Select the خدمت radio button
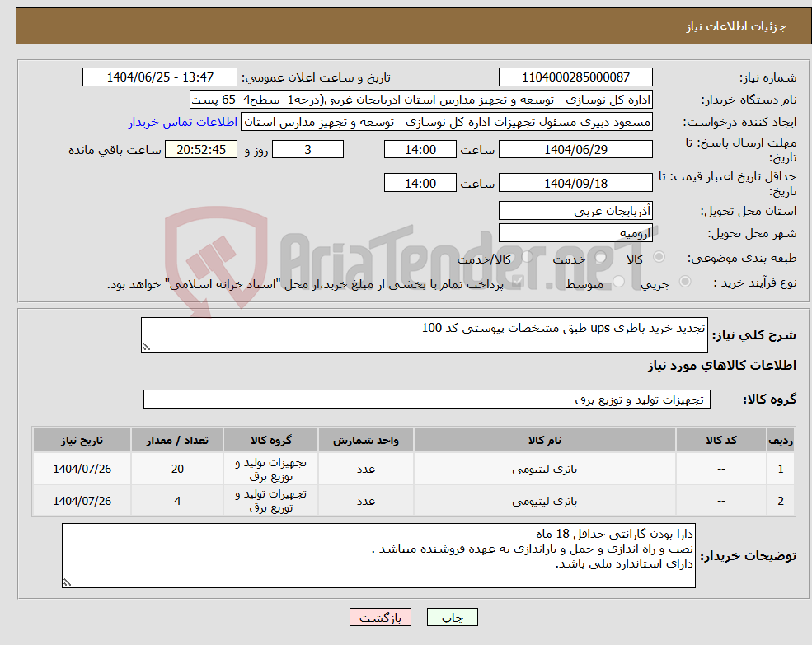The width and height of the screenshot is (812, 645). click(x=598, y=258)
